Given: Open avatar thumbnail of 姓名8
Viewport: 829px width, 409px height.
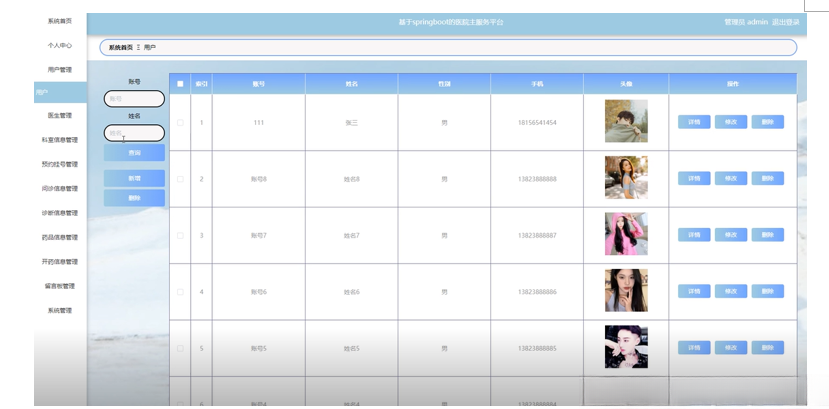Looking at the screenshot, I should pyautogui.click(x=626, y=178).
